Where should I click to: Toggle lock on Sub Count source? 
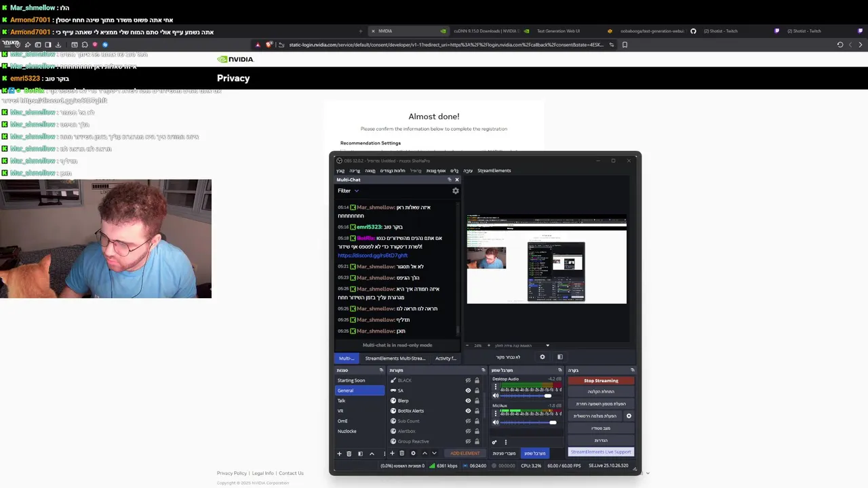click(477, 421)
